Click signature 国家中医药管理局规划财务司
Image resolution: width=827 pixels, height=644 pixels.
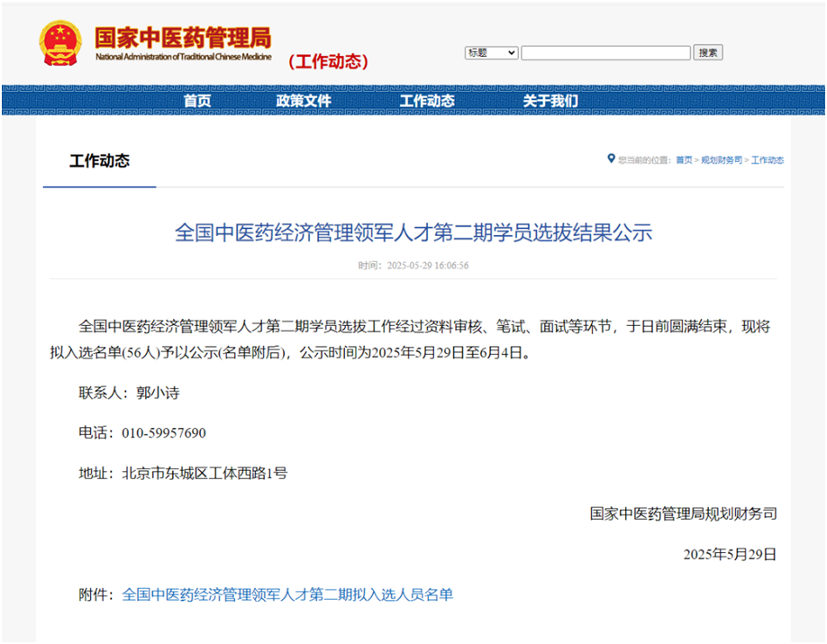pyautogui.click(x=683, y=513)
